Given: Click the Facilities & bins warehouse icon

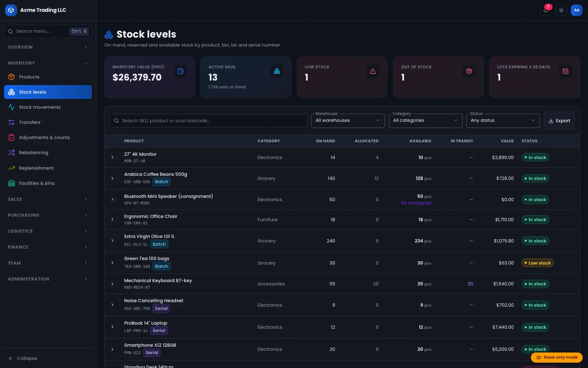Looking at the screenshot, I should [x=11, y=183].
